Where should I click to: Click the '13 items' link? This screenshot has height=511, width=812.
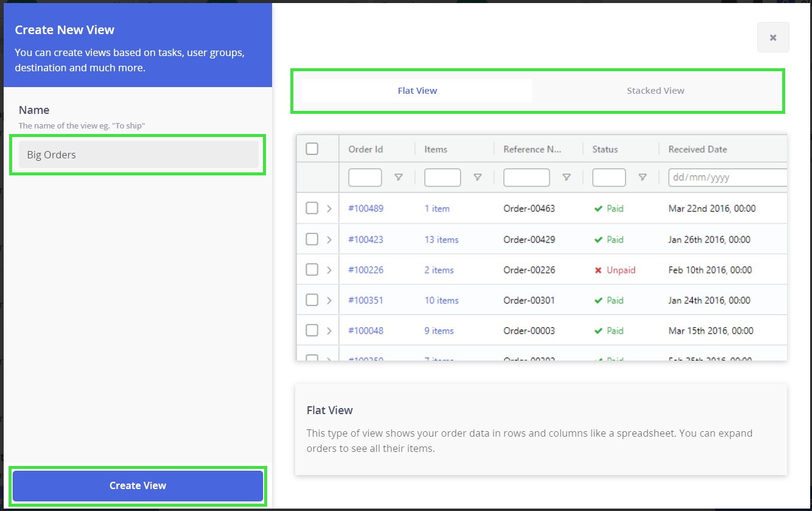pyautogui.click(x=441, y=239)
